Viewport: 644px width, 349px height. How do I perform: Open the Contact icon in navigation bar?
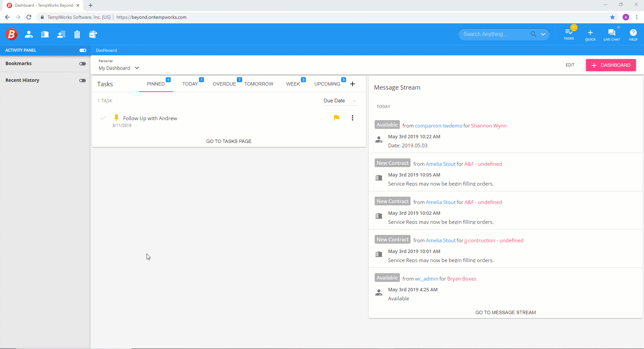click(61, 34)
